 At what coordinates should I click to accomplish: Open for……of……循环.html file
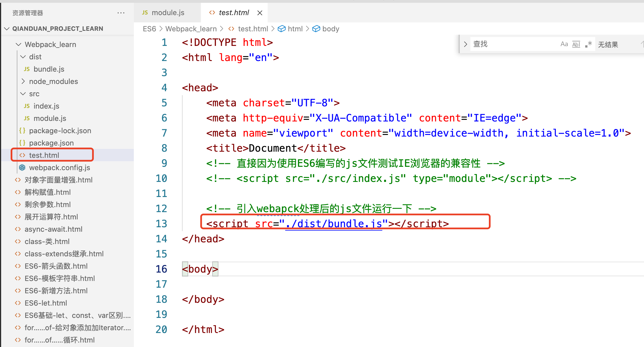(60, 340)
